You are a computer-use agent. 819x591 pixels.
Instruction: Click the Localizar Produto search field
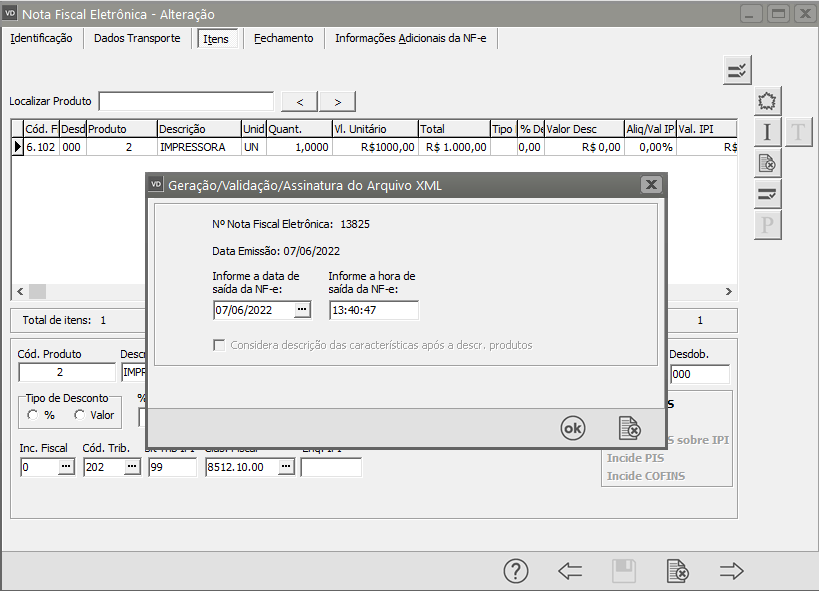pos(186,101)
